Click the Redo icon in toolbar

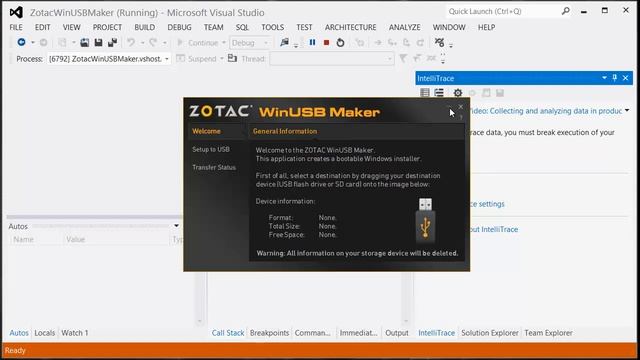(x=153, y=42)
